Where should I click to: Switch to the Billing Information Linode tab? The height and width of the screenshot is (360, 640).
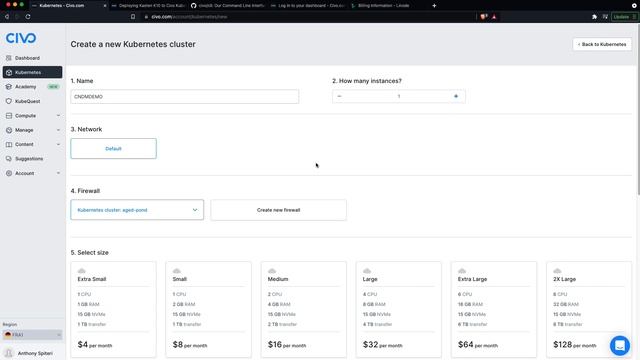384,6
